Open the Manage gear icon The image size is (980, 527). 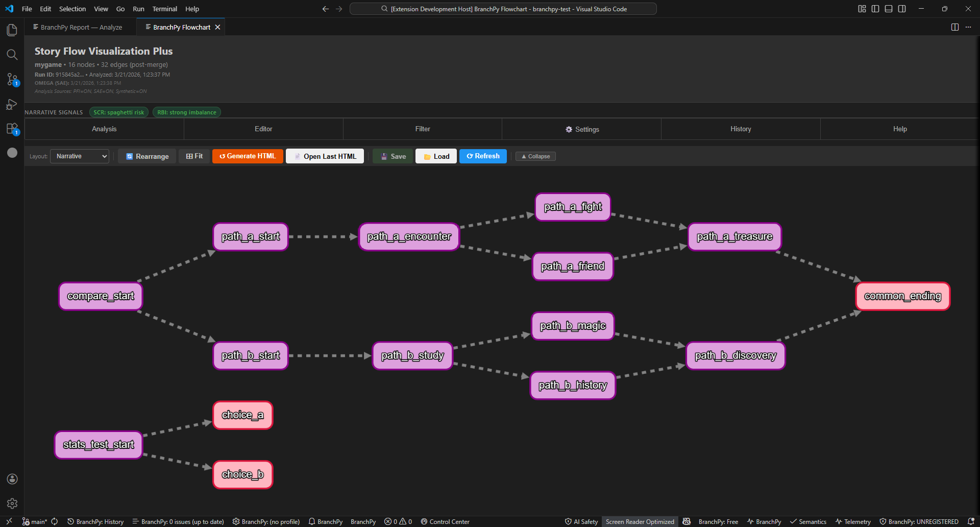[x=12, y=504]
